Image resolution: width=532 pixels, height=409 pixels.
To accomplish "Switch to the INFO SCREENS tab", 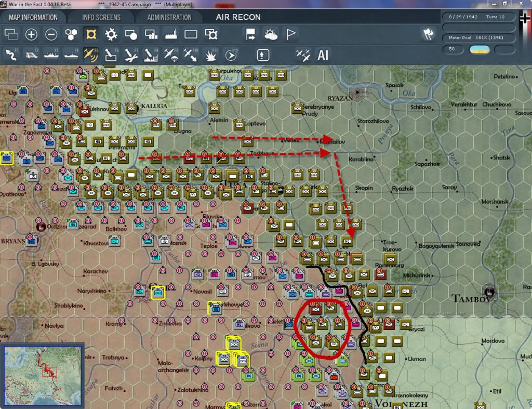I will [101, 17].
